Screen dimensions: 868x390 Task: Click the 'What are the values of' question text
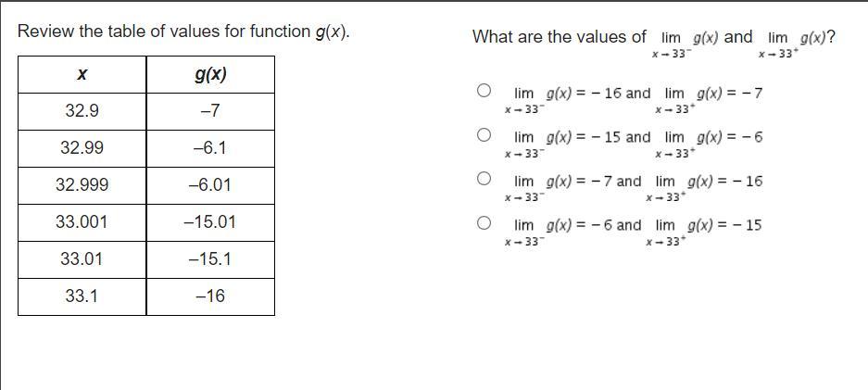(x=560, y=37)
